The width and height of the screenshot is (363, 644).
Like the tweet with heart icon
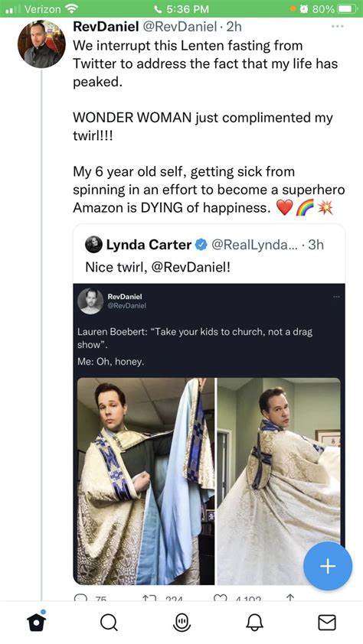pyautogui.click(x=220, y=598)
